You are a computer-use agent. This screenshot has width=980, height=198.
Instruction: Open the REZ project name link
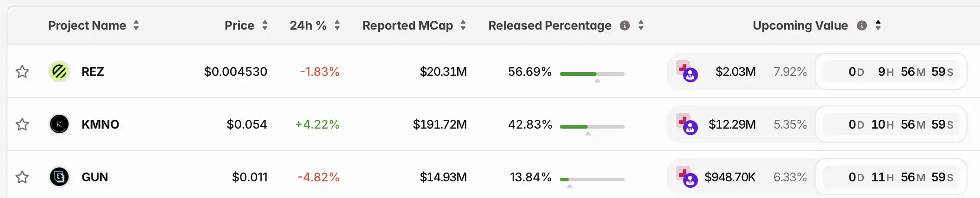93,72
